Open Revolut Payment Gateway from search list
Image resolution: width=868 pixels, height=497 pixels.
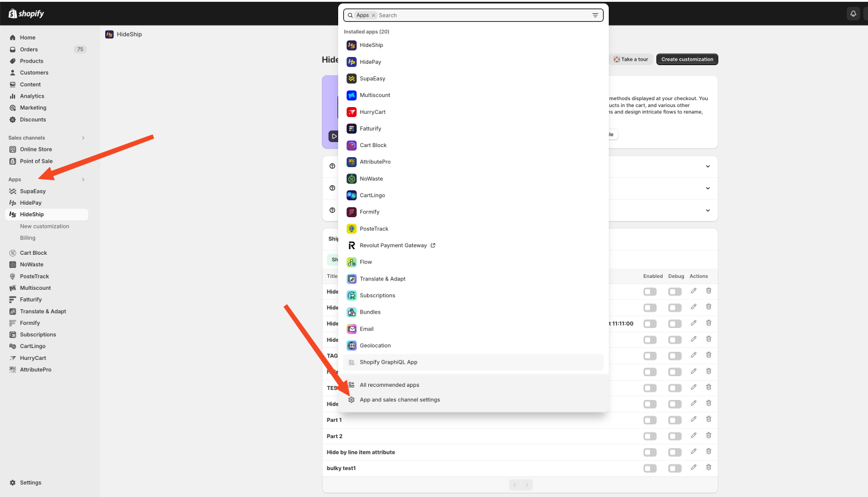click(473, 245)
